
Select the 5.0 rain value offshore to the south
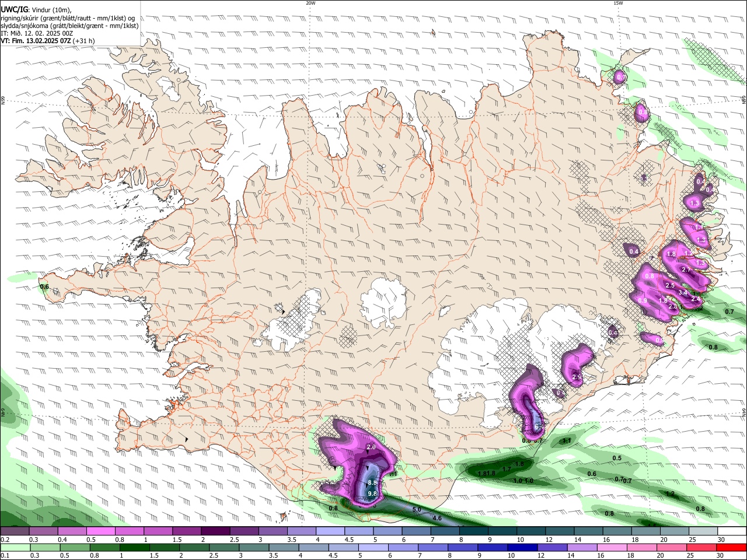[x=417, y=510]
